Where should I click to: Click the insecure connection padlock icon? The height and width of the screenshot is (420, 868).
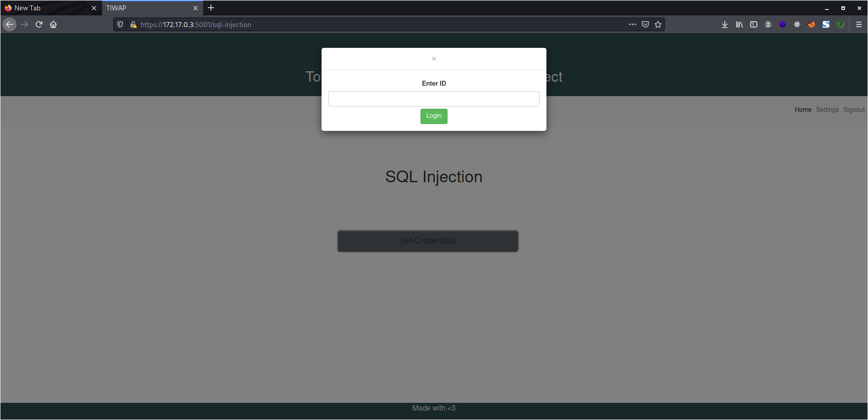pyautogui.click(x=133, y=25)
